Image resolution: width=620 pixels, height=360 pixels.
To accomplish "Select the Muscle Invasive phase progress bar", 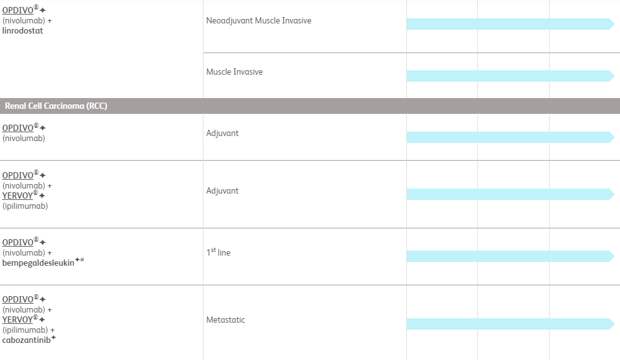I will (510, 76).
